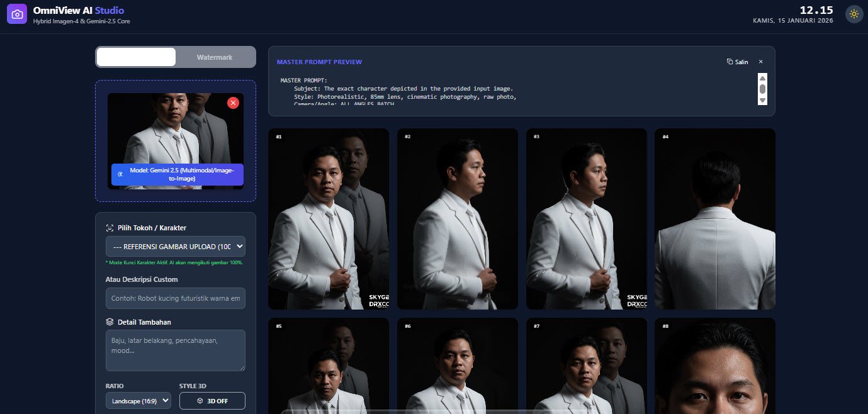This screenshot has height=414, width=868.
Task: Click the face-scan icon beside Pilih Tokoh
Action: pos(110,228)
